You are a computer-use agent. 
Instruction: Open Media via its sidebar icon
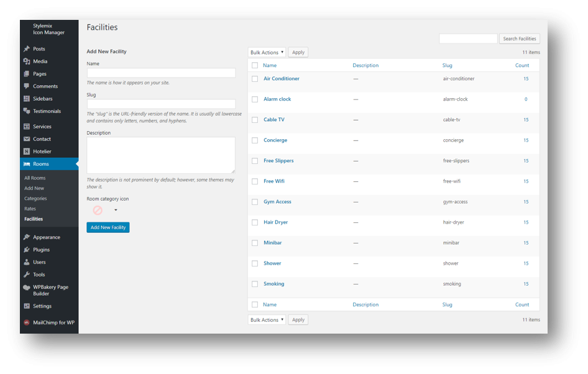(27, 62)
